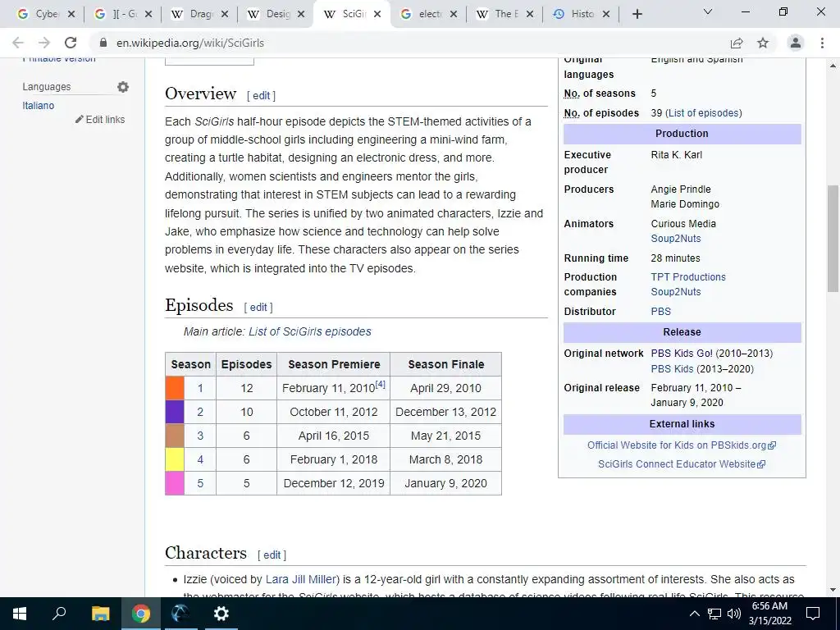Close the History tab
Viewport: 840px width, 630px height.
606,14
